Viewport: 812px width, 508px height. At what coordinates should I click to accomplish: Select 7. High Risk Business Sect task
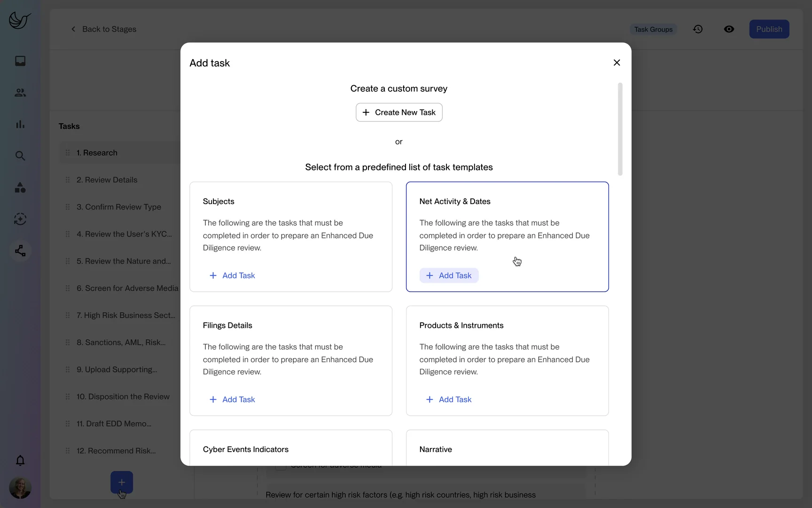120,315
